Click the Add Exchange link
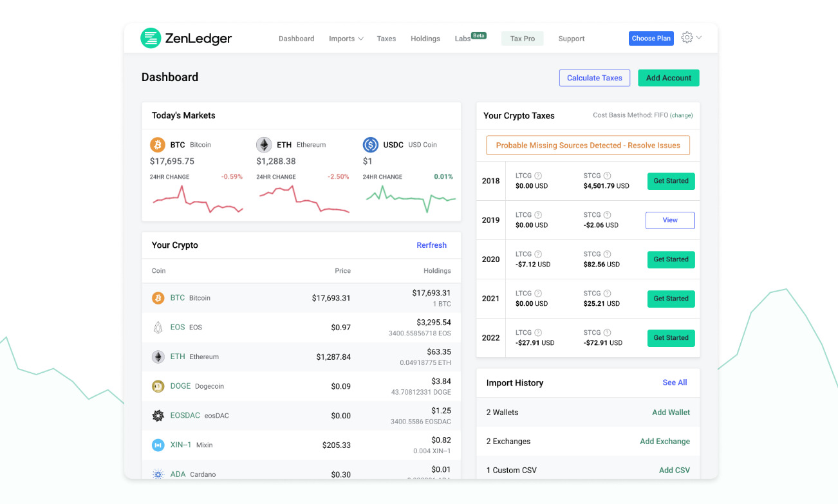 click(x=665, y=442)
